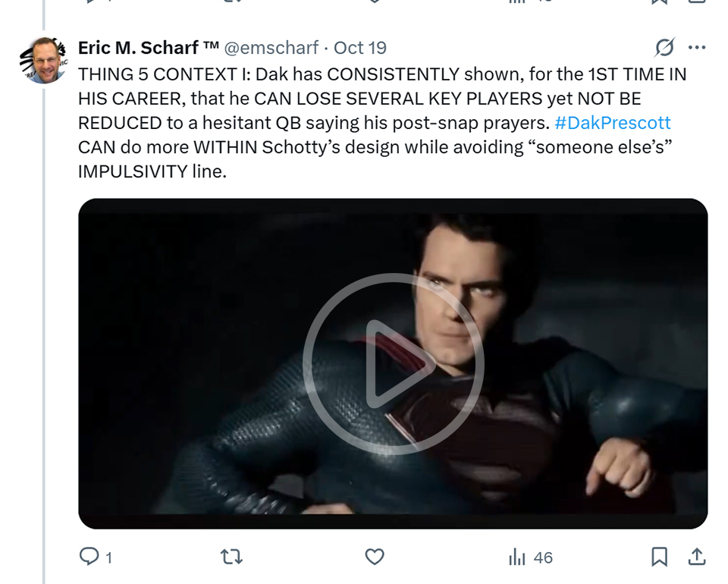Follow the #DakPrescott hashtag link

613,123
